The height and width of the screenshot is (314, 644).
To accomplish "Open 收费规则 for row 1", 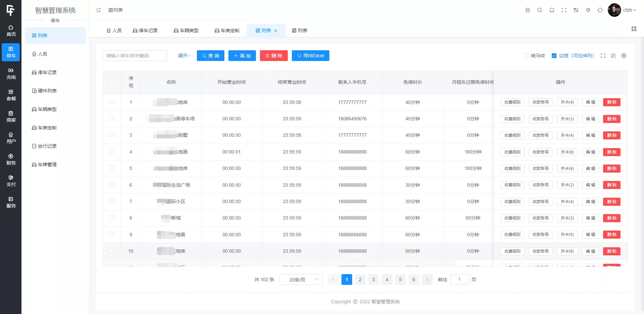I will click(513, 102).
